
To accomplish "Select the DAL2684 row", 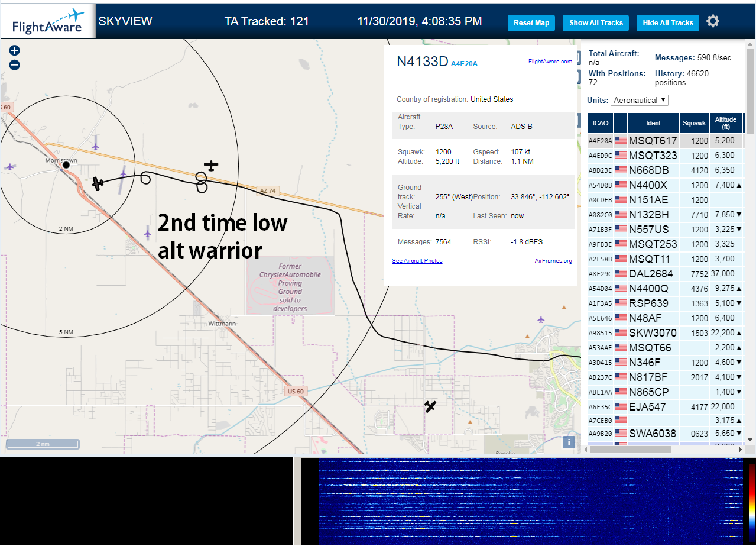I will coord(666,274).
